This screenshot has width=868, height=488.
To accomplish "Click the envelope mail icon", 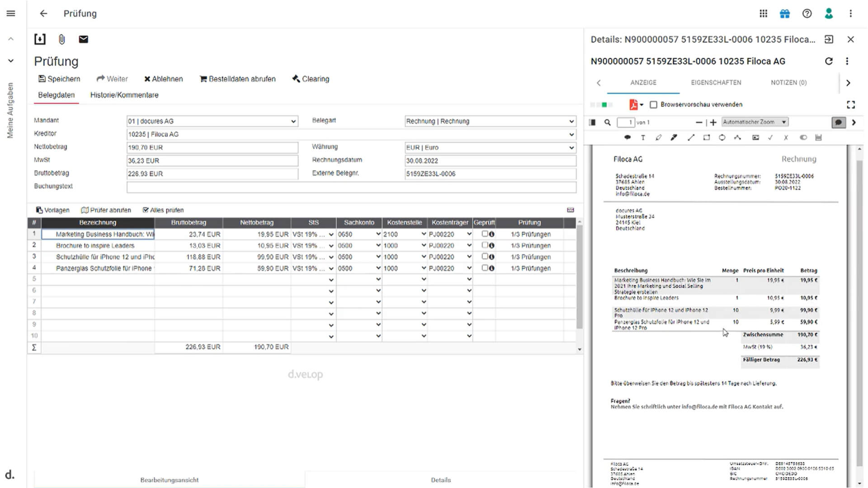I will [83, 39].
